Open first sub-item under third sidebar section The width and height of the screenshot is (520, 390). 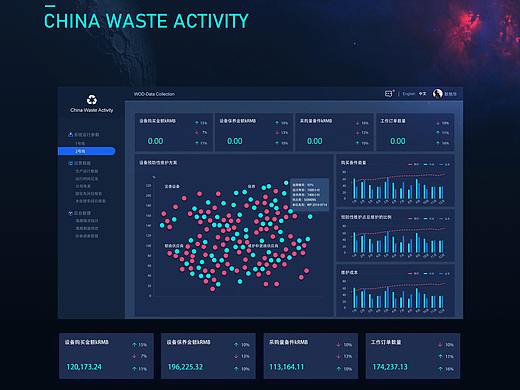point(87,221)
